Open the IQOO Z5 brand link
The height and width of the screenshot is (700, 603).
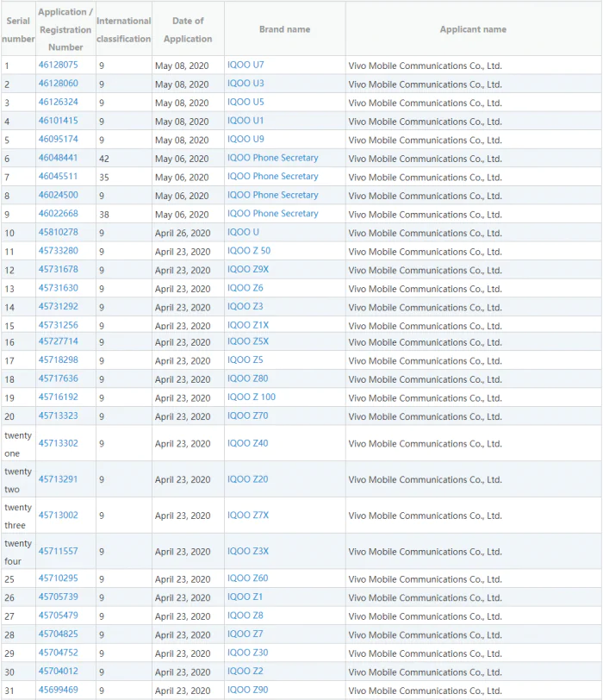(246, 359)
